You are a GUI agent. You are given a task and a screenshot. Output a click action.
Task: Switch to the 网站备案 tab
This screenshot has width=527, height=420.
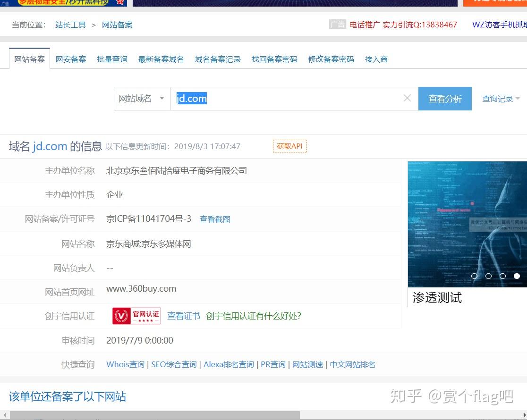(x=30, y=59)
